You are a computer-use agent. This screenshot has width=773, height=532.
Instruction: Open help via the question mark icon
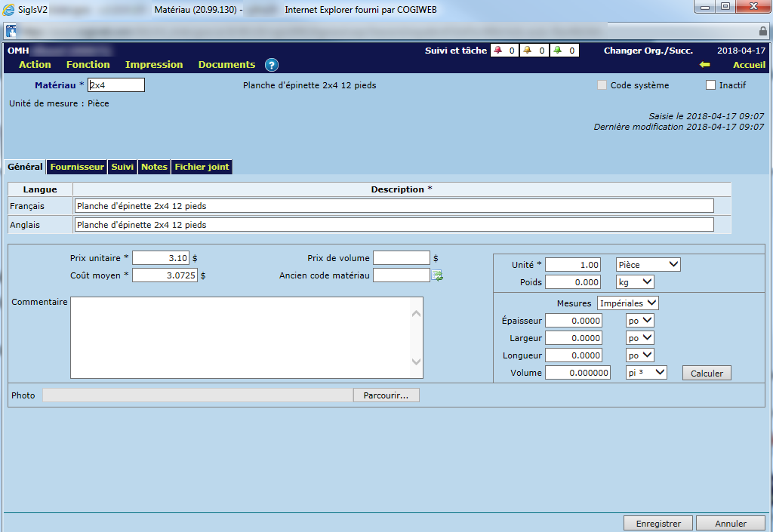tap(272, 65)
